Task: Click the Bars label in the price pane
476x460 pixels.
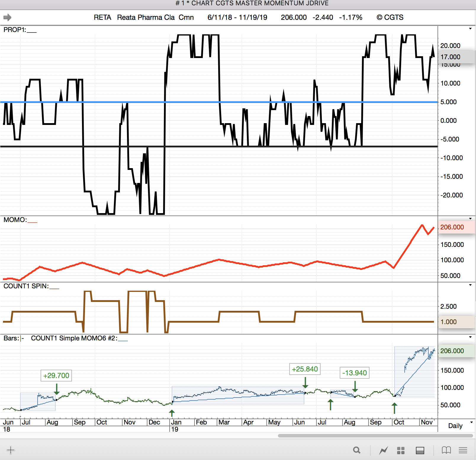Action: coord(11,338)
